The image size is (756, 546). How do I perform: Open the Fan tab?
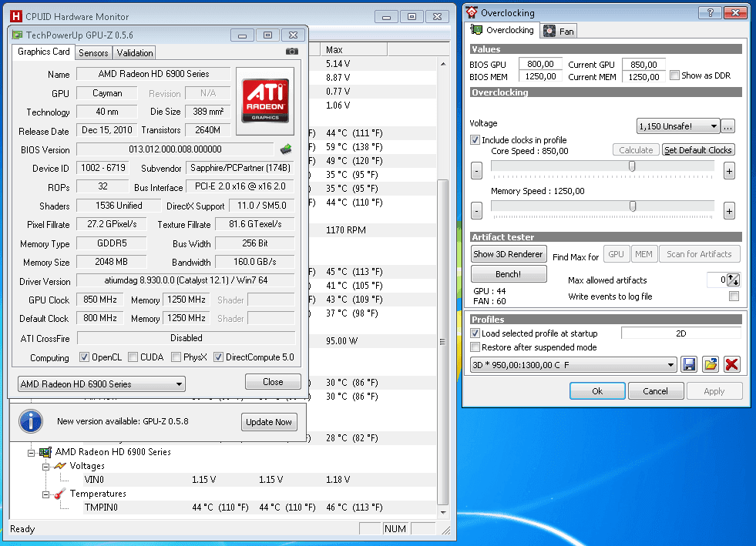pyautogui.click(x=559, y=32)
